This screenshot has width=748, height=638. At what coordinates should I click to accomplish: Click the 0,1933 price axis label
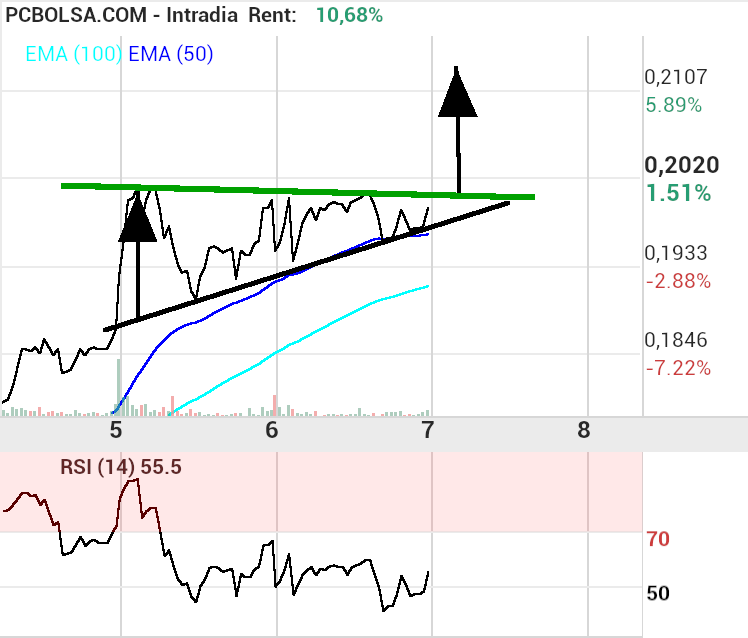[x=676, y=253]
